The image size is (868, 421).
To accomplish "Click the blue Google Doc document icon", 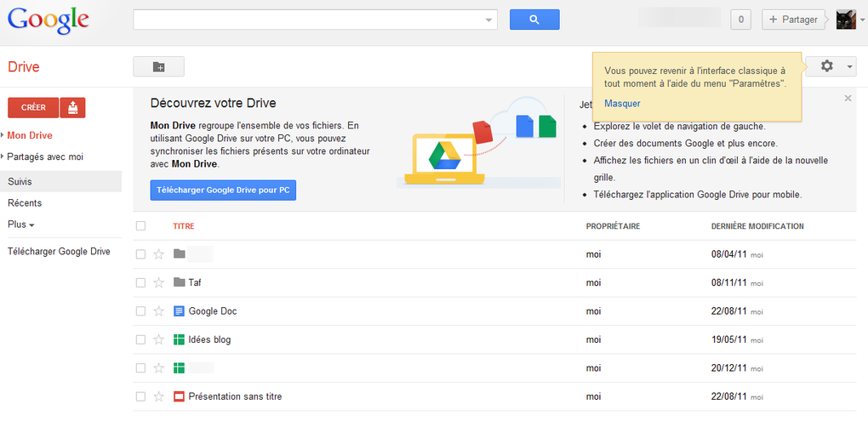I will 179,311.
